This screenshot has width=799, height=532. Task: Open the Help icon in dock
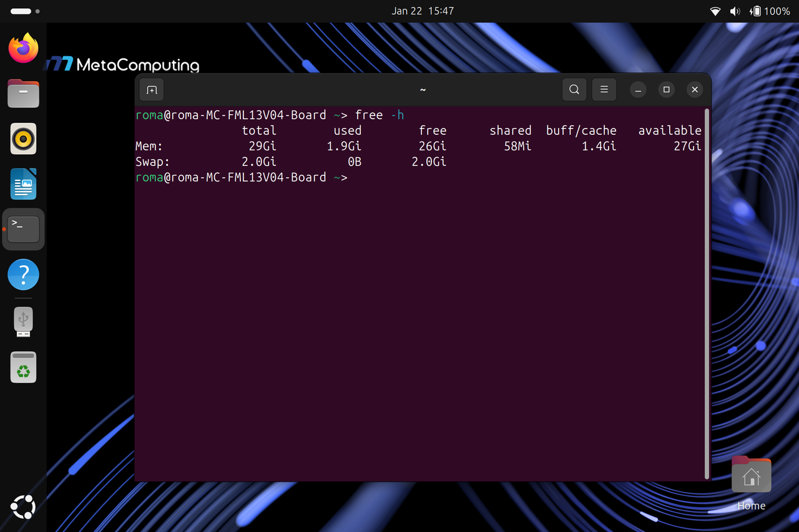(23, 274)
